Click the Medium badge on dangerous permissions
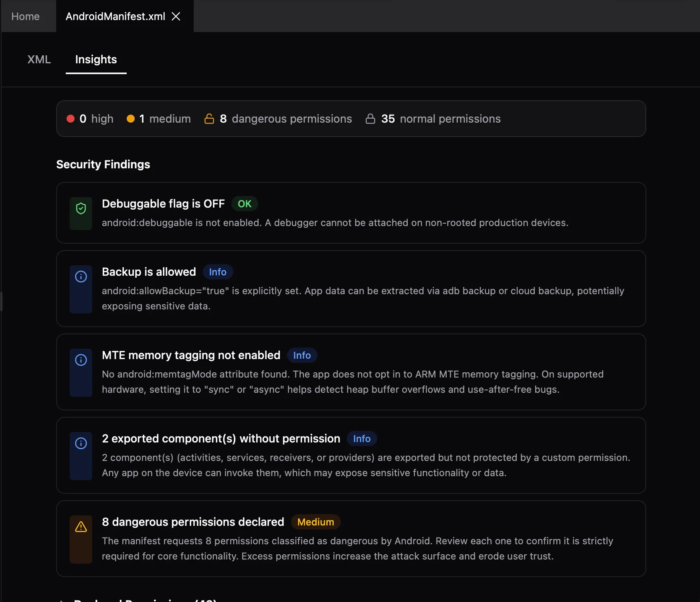700x602 pixels. pyautogui.click(x=316, y=522)
